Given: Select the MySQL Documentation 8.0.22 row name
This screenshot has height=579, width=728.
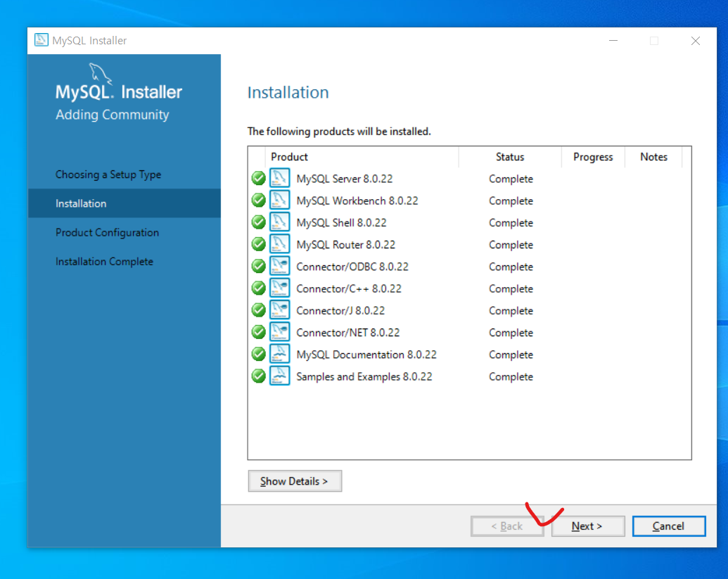Looking at the screenshot, I should click(x=366, y=355).
